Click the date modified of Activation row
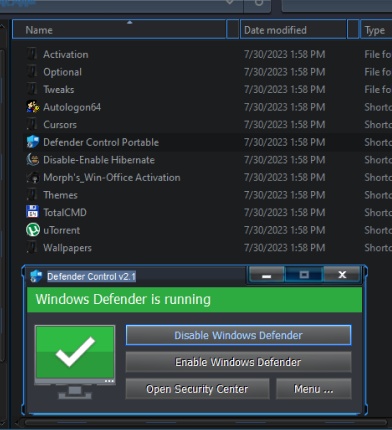 click(x=284, y=54)
